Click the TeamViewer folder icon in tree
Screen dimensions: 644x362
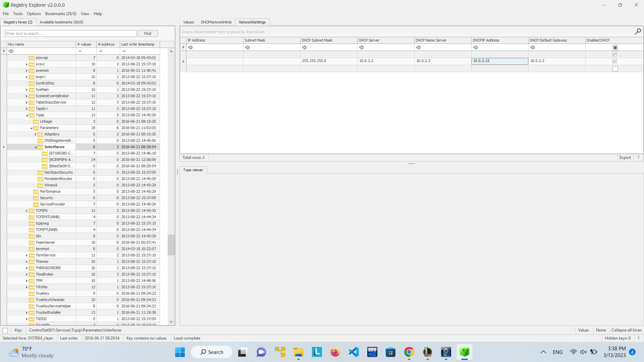32,243
